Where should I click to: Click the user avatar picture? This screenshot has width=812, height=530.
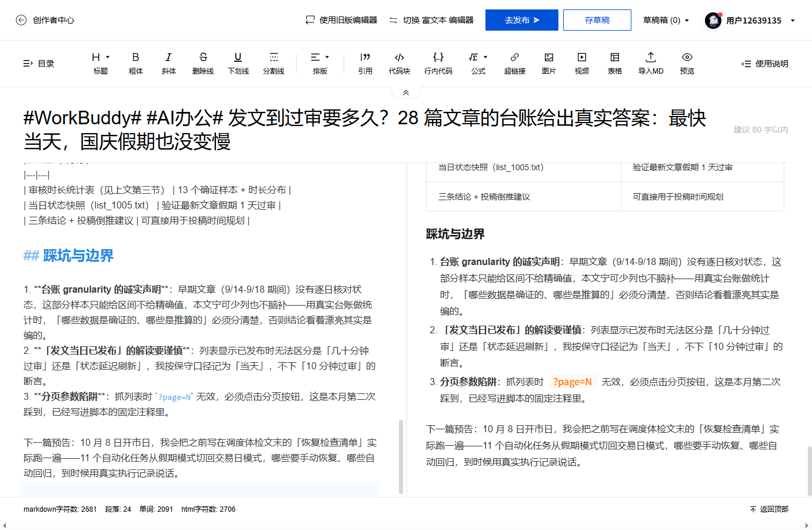(713, 21)
